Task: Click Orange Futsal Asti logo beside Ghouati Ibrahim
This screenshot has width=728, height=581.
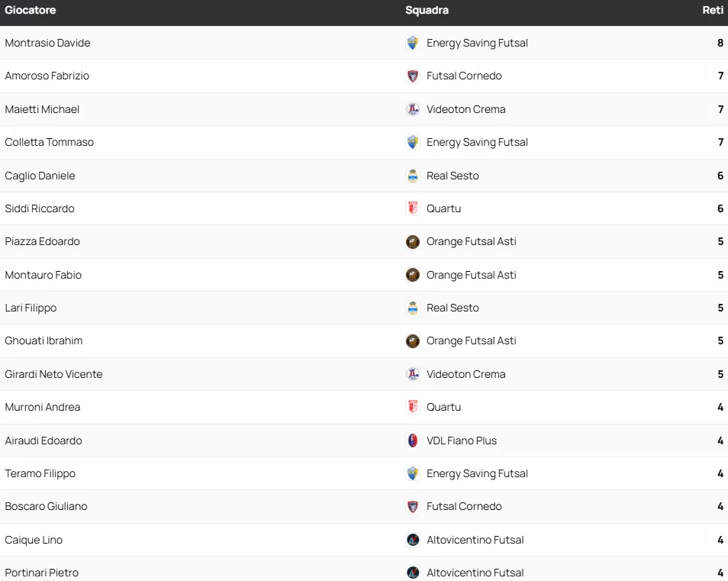Action: (413, 341)
